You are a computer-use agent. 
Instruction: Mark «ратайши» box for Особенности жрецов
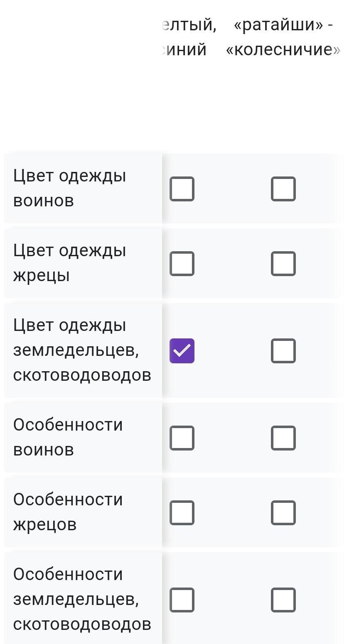283,513
